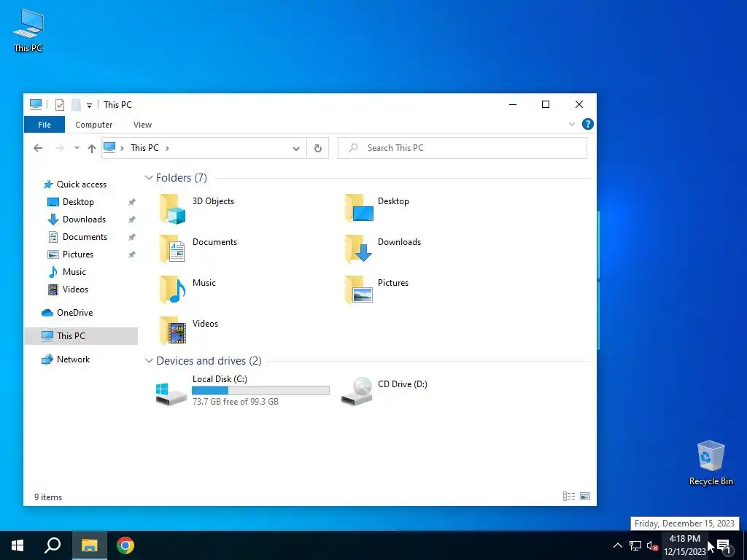Screen dimensions: 747x560
Task: Select the Pictures folder in main pane
Action: [376, 289]
